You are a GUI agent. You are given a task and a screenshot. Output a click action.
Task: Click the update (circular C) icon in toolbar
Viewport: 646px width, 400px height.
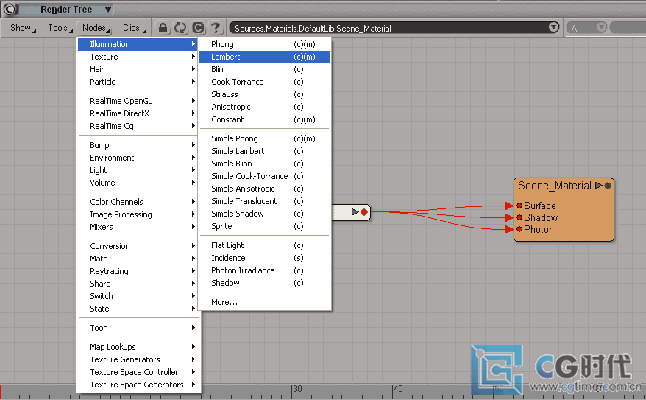coord(198,28)
